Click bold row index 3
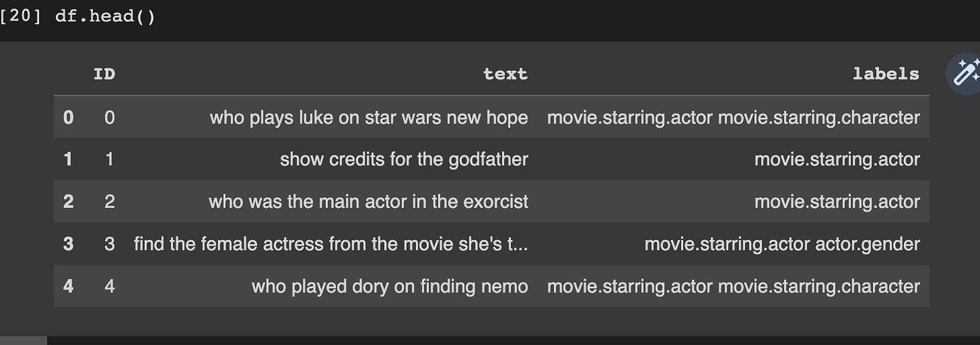 point(68,244)
